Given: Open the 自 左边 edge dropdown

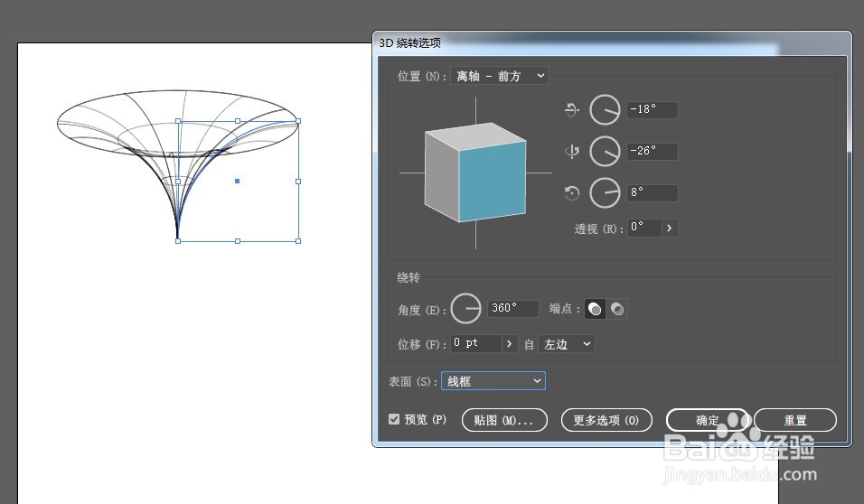Looking at the screenshot, I should point(567,344).
